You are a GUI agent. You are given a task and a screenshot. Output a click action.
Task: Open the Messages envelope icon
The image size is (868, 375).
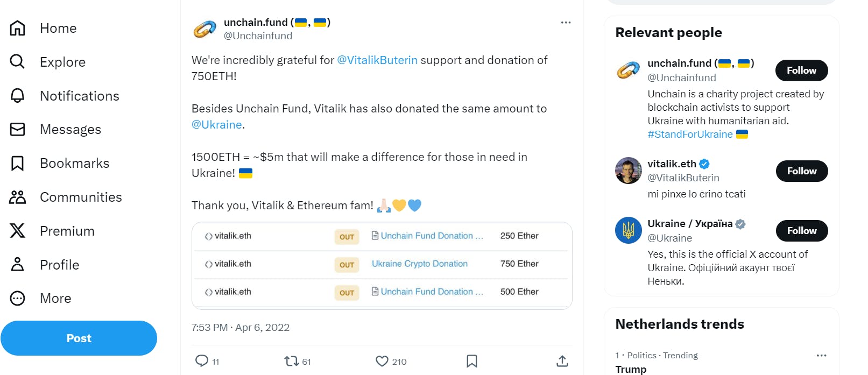tap(18, 129)
